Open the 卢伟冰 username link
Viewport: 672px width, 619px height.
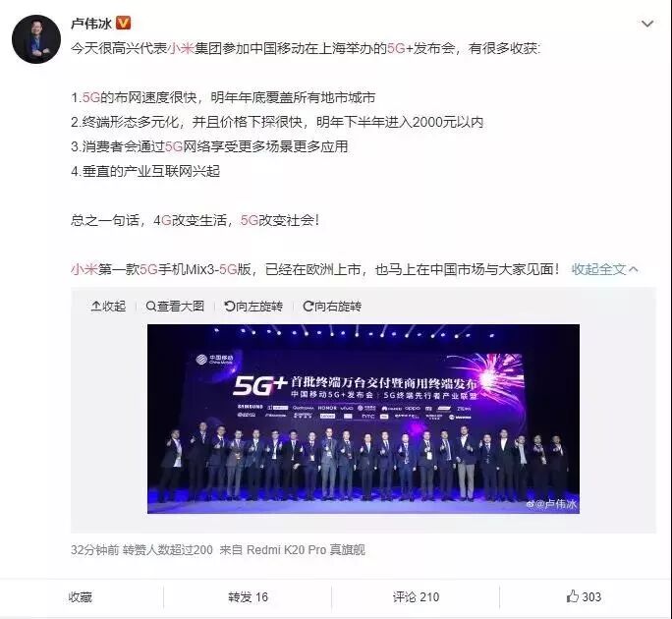coord(91,24)
